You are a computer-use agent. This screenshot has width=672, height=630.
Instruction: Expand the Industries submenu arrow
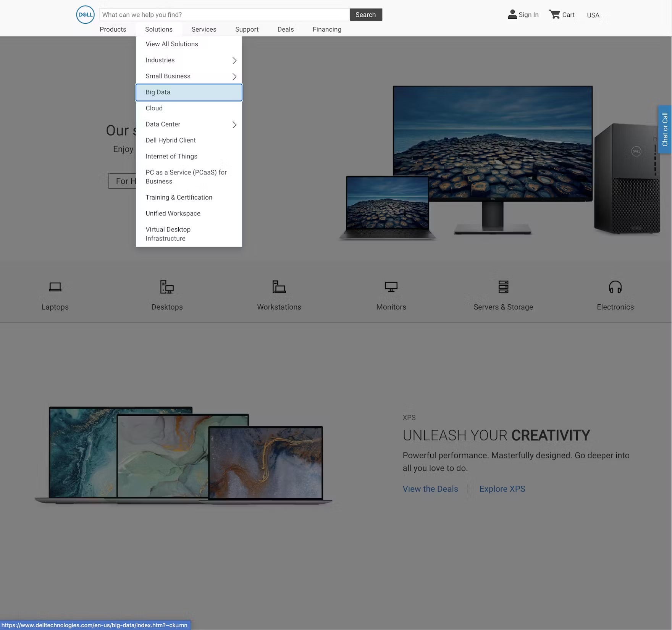(234, 60)
